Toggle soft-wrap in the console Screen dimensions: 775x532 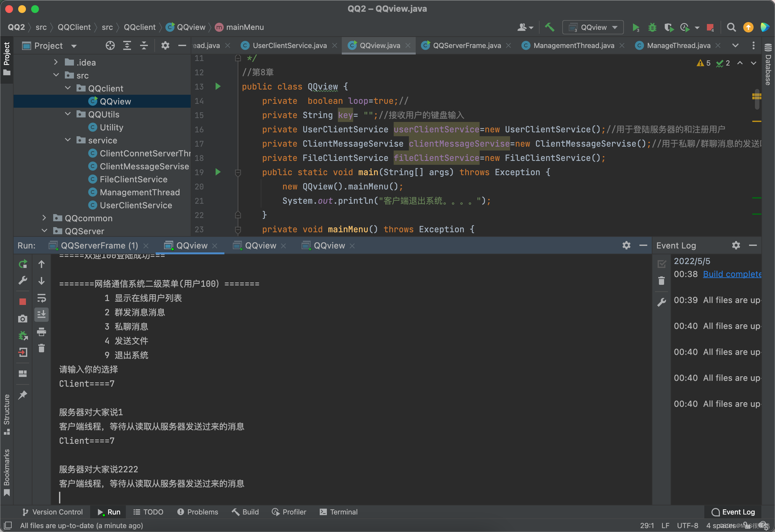[42, 298]
